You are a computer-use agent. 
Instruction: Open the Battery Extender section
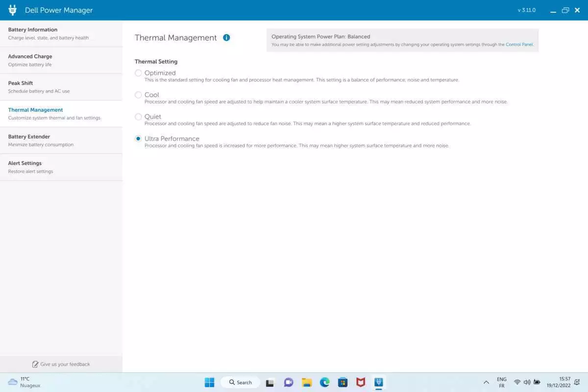click(x=61, y=141)
